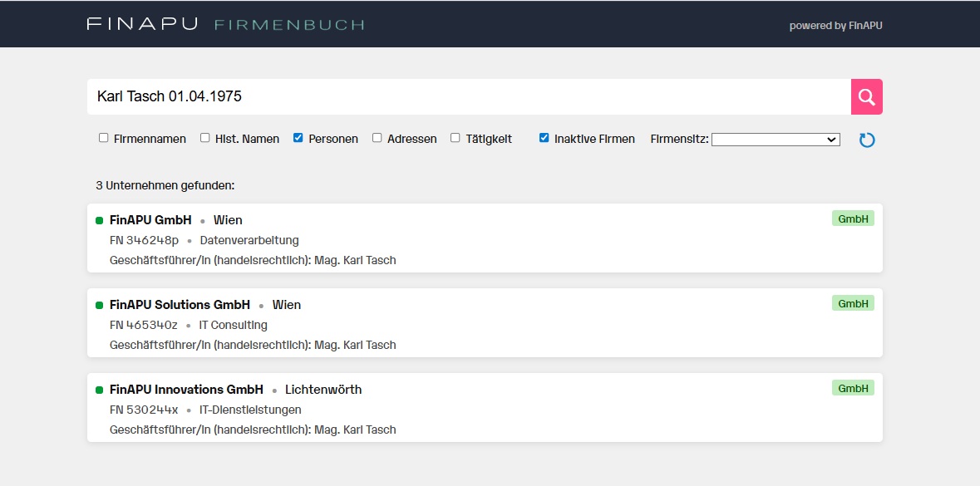This screenshot has height=486, width=980.
Task: Click the GmbH badge on the FinAPU GmbH entry
Action: point(852,218)
